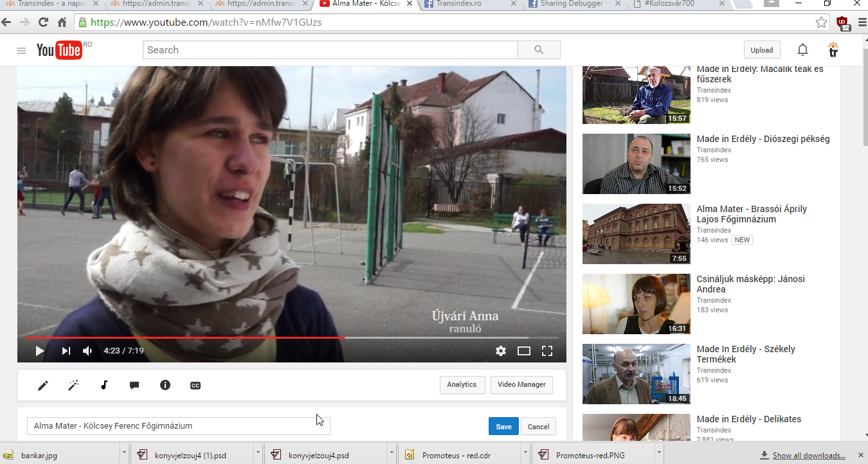Open video settings gear icon
The image size is (868, 464).
coord(501,351)
